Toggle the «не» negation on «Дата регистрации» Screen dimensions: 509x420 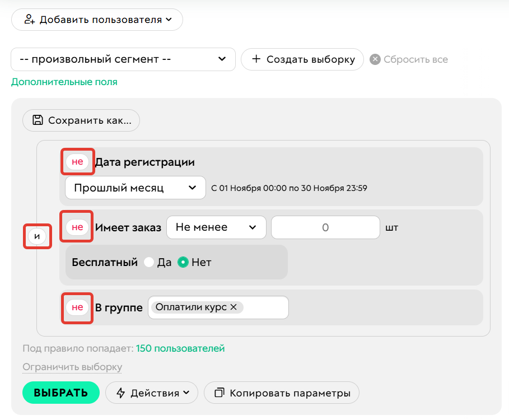tap(77, 162)
